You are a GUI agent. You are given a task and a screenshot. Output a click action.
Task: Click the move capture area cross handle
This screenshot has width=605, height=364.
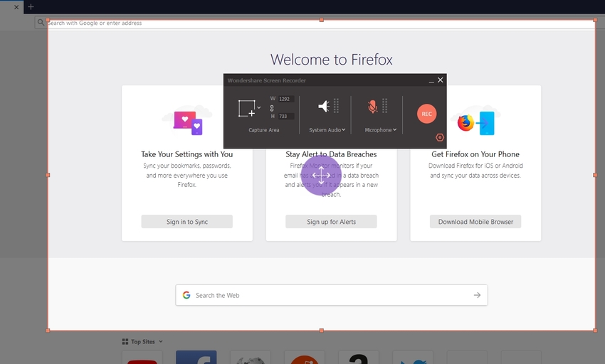(321, 175)
